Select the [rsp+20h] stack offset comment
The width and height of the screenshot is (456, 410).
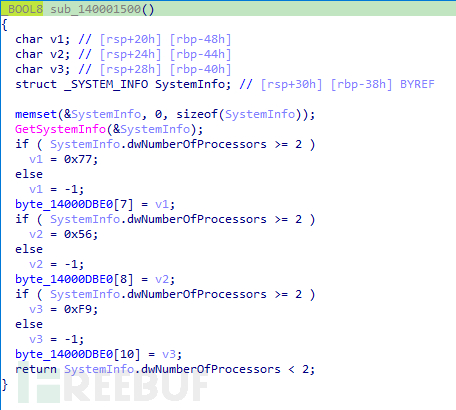130,39
